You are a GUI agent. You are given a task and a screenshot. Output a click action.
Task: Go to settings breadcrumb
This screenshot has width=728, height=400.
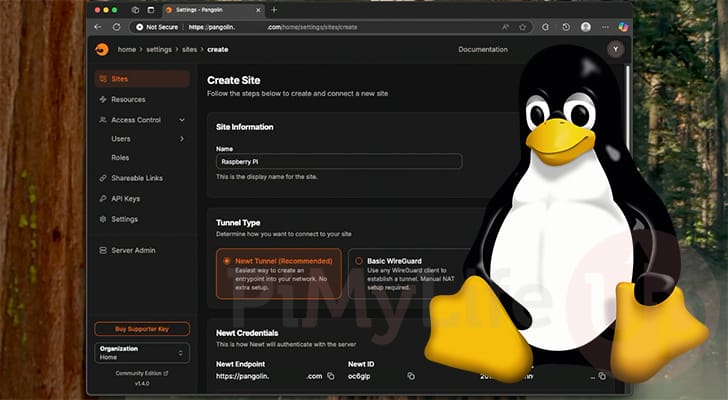159,49
